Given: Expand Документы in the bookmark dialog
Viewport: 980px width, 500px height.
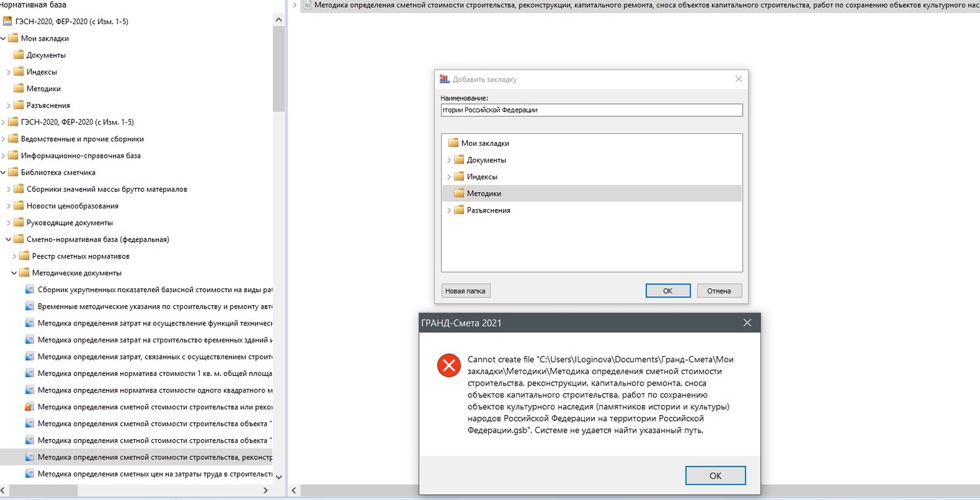Looking at the screenshot, I should tap(449, 160).
